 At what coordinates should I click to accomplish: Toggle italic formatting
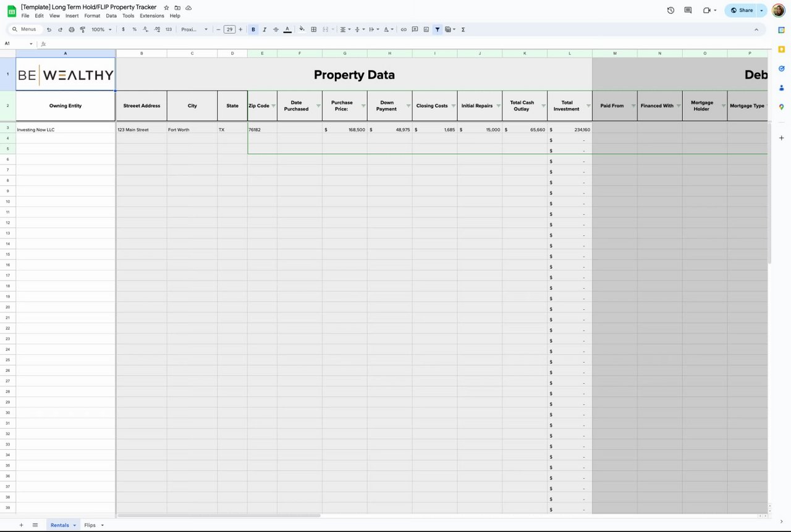[264, 30]
